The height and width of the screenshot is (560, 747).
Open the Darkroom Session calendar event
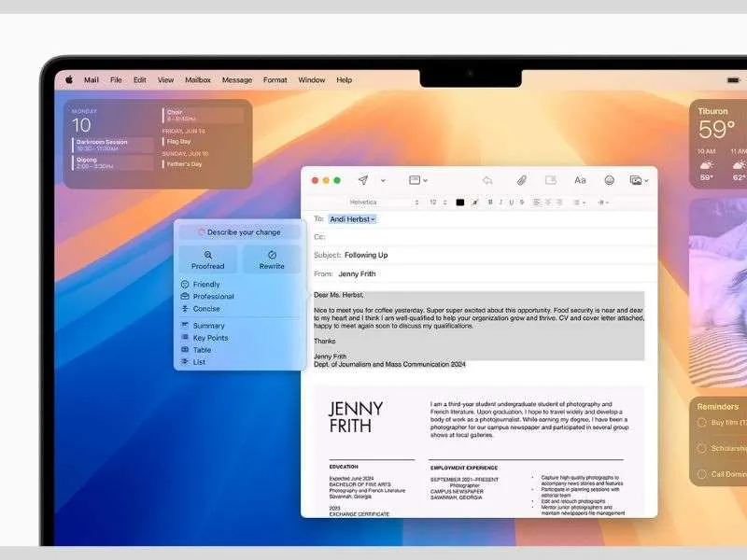click(113, 146)
